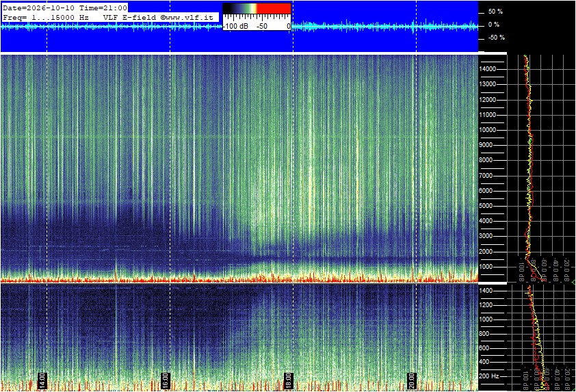The height and width of the screenshot is (392, 576).
Task: Click the Date=2026-10-10 header text
Action: pyautogui.click(x=39, y=8)
